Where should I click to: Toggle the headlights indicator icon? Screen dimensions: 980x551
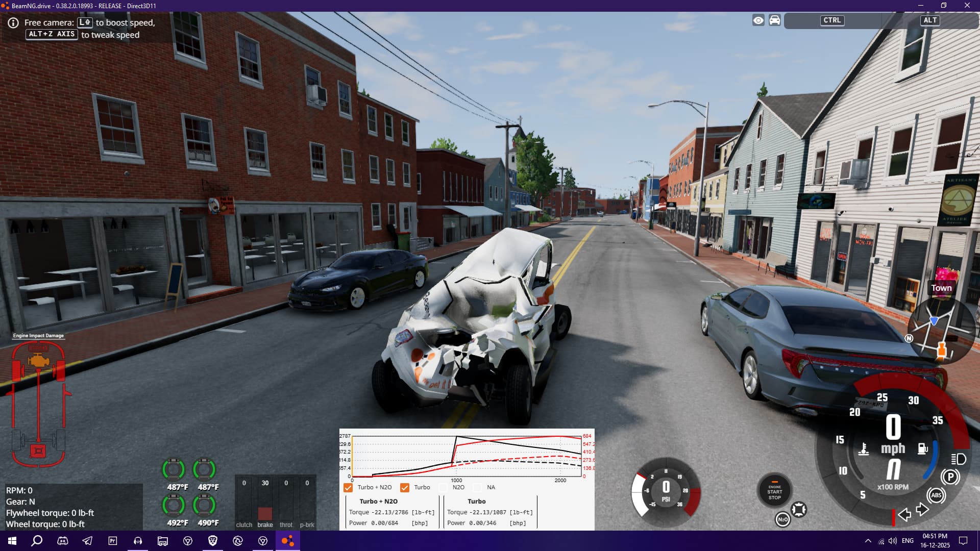pos(958,459)
